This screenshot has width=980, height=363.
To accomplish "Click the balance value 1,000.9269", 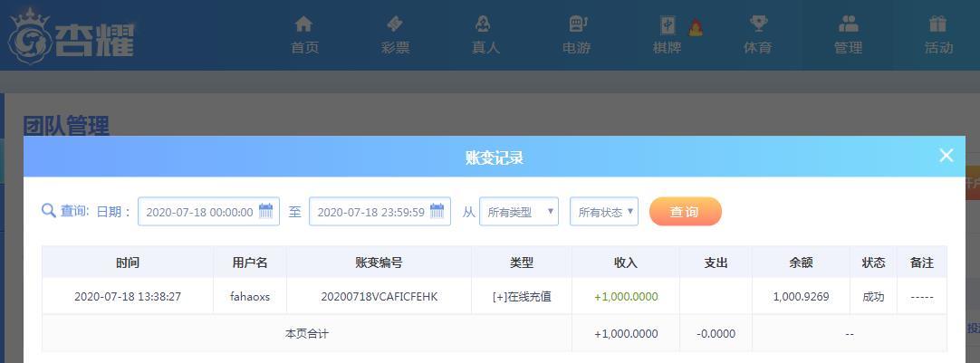I will 801,297.
